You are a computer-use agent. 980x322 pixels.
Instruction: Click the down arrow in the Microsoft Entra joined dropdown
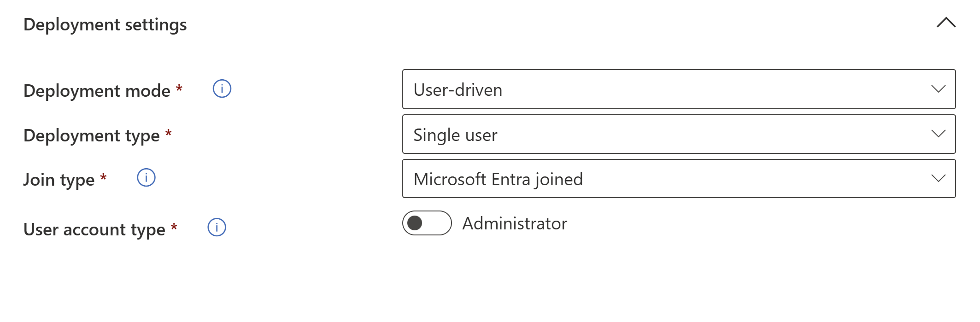(938, 179)
